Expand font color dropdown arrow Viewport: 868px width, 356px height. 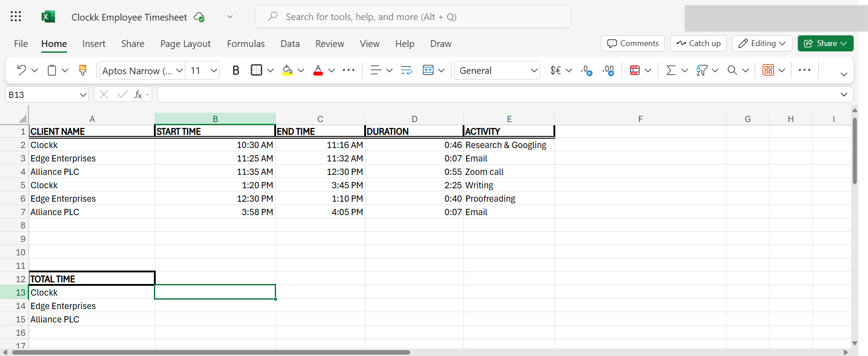(332, 70)
